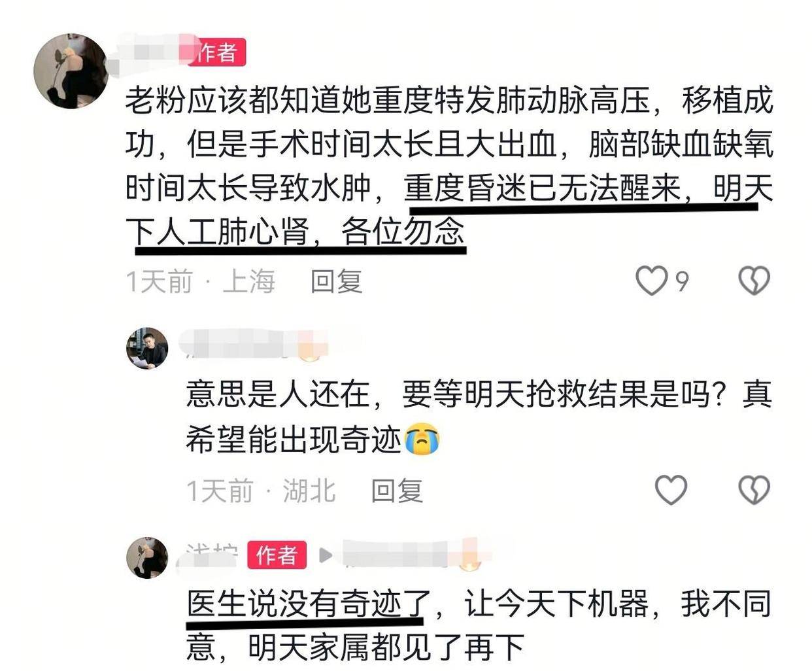Open the top commenter's profile avatar
Screen dimensions: 812x671
[71, 71]
